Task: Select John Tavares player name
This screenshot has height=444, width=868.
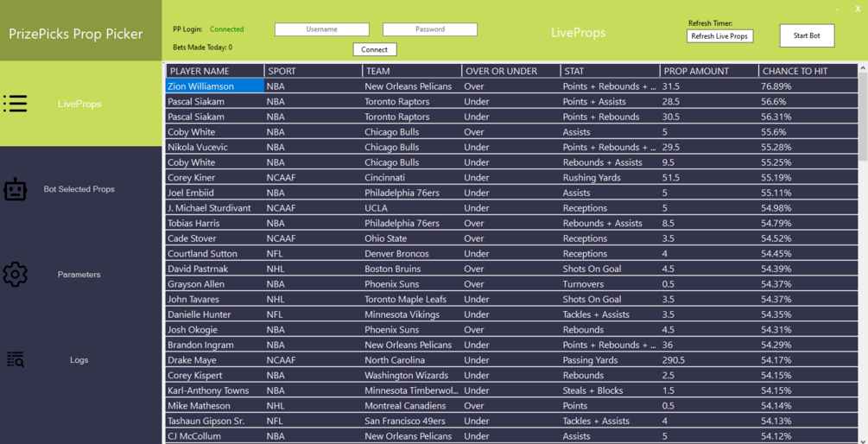Action: pos(215,300)
